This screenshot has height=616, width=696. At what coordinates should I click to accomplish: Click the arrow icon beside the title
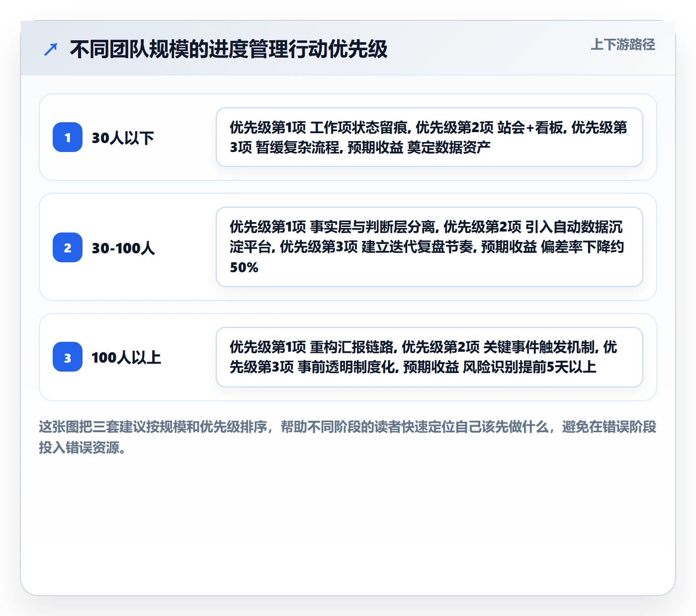coord(51,49)
